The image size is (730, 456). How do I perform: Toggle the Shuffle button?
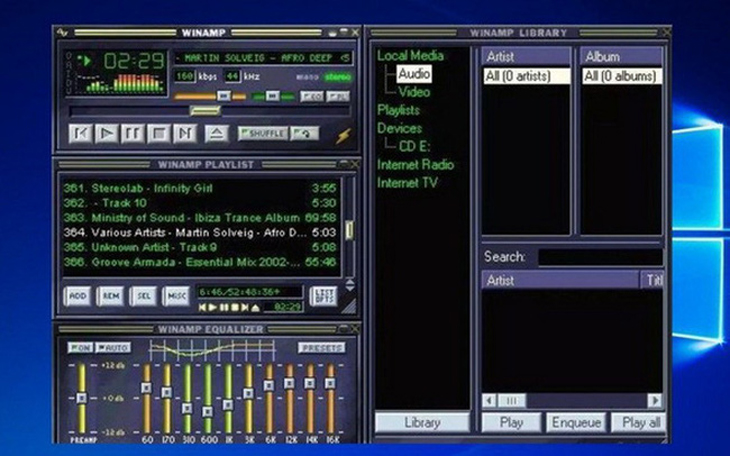click(263, 134)
